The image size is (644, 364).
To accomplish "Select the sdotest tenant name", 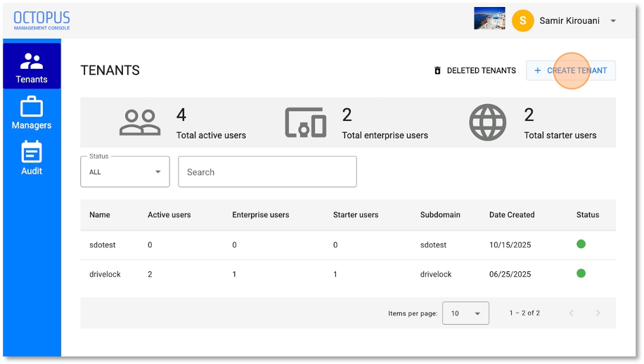I will 102,245.
